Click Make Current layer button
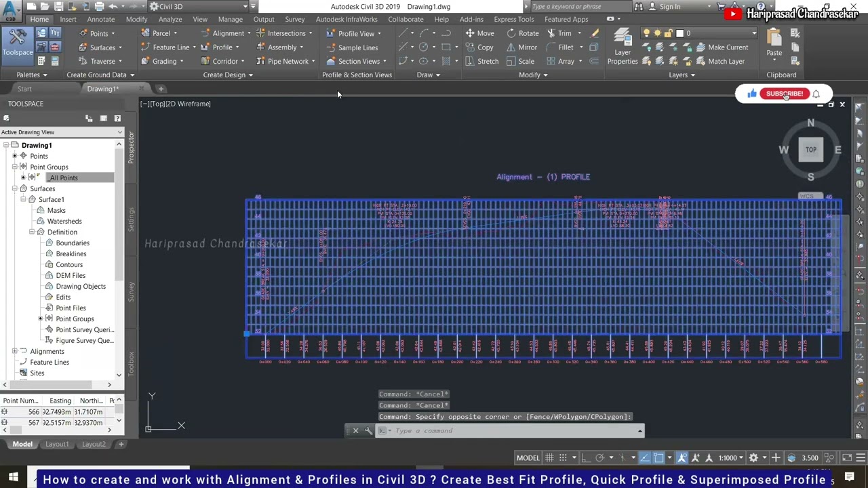868x488 pixels. (722, 47)
